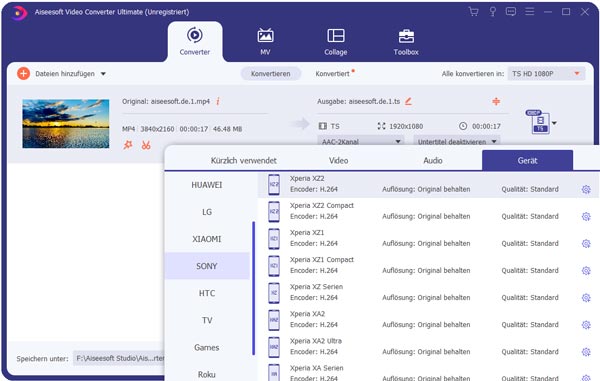Expand arrow beside TS format icon
Image resolution: width=600 pixels, height=381 pixels.
click(x=554, y=123)
